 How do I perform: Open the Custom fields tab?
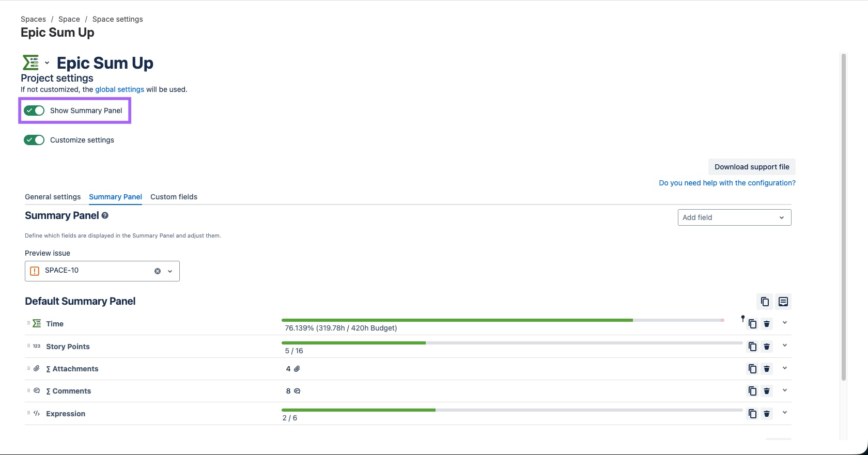pos(174,197)
